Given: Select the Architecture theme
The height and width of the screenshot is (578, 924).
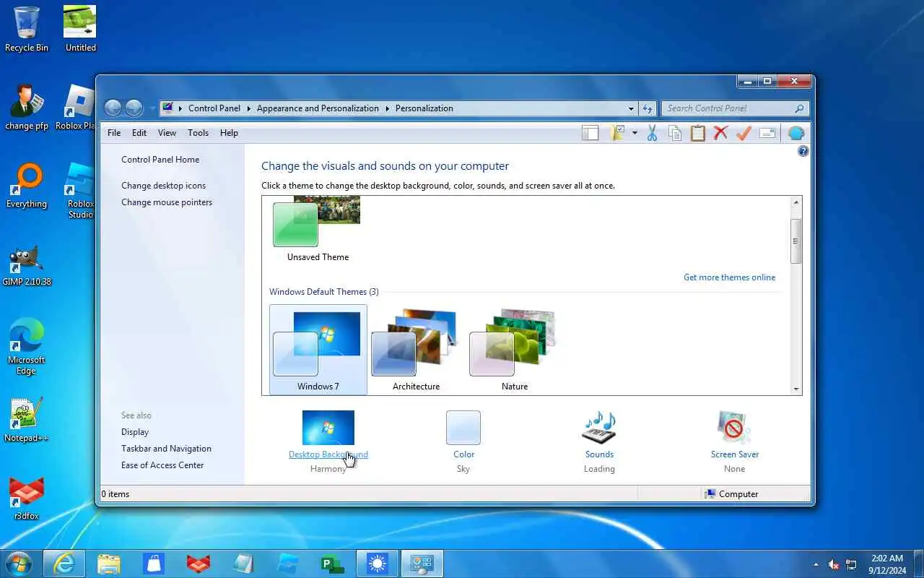Looking at the screenshot, I should (x=416, y=350).
